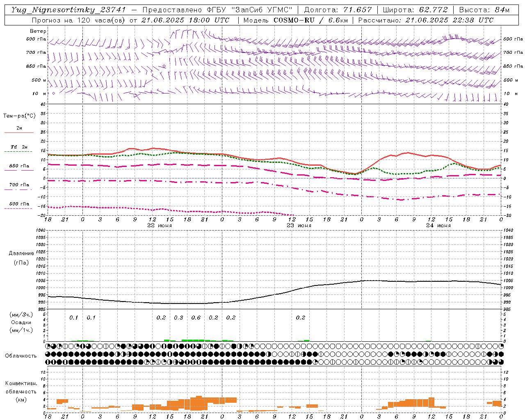Click 'Рассчитано: 21.06.2025 22:38 UTC' text
525x420 pixels.
click(426, 20)
